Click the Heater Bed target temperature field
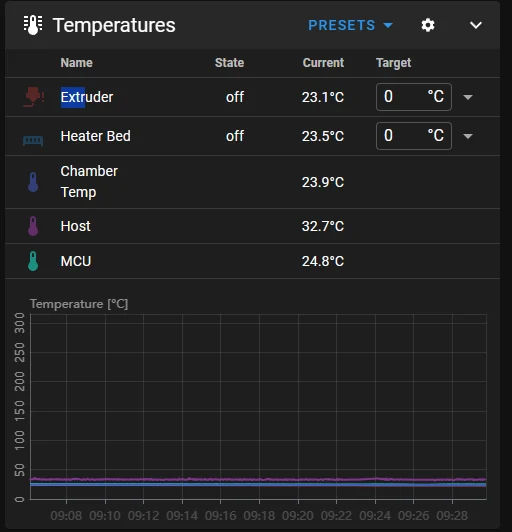 pyautogui.click(x=414, y=136)
